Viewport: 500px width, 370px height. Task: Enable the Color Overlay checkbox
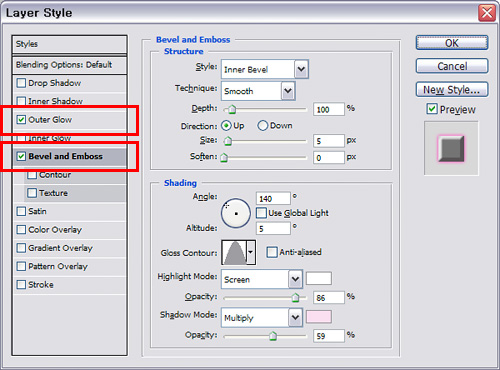click(21, 229)
